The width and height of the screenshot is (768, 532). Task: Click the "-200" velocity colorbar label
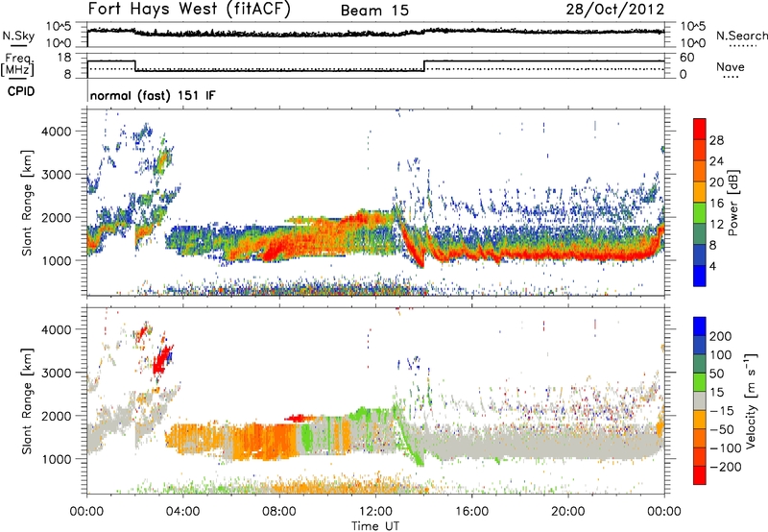click(x=725, y=467)
